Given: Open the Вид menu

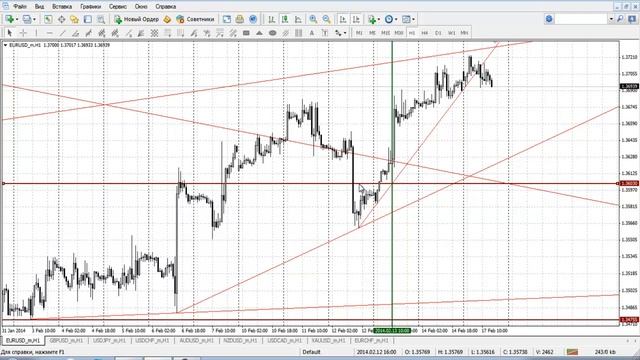Looking at the screenshot, I should (x=39, y=7).
